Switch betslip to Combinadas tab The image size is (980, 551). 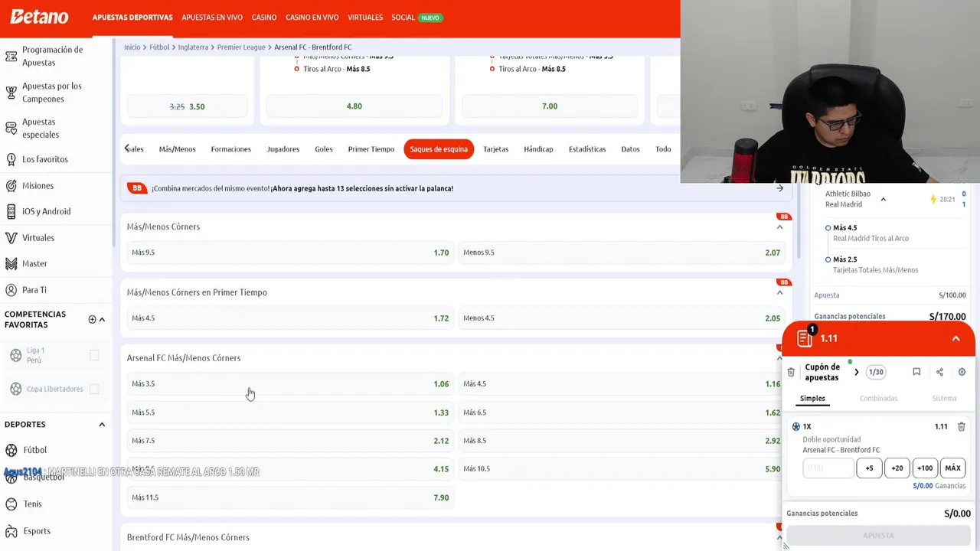pos(878,398)
